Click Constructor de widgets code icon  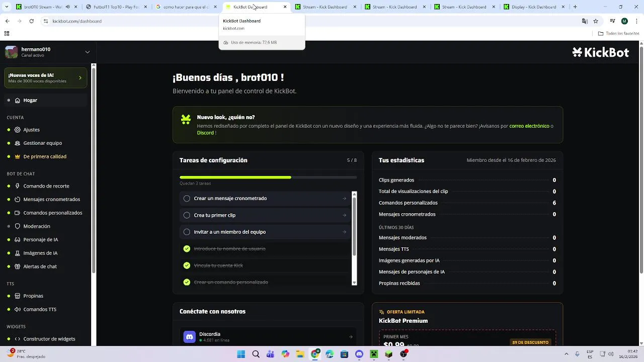[x=18, y=339]
